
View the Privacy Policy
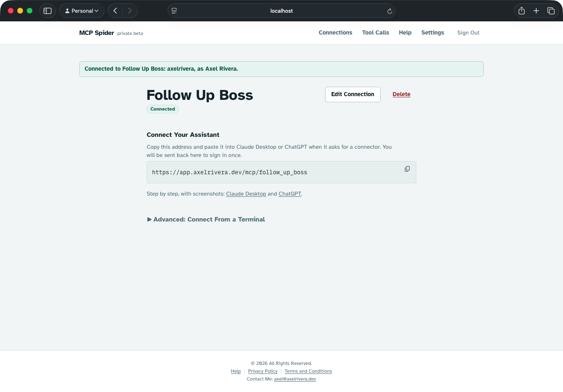(x=263, y=371)
